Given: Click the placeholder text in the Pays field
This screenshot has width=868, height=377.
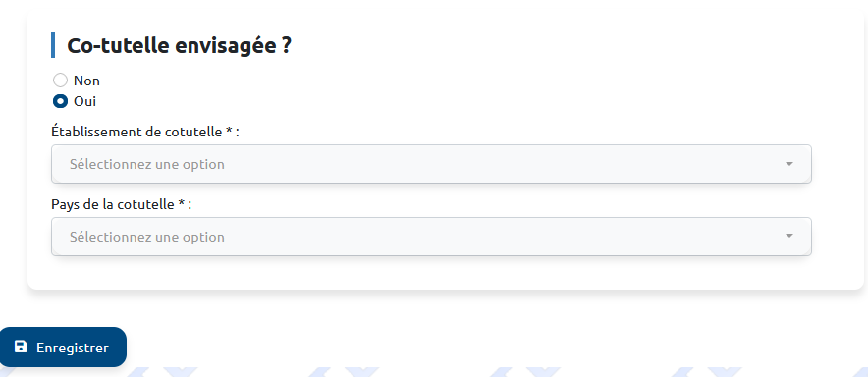Looking at the screenshot, I should click(x=146, y=237).
